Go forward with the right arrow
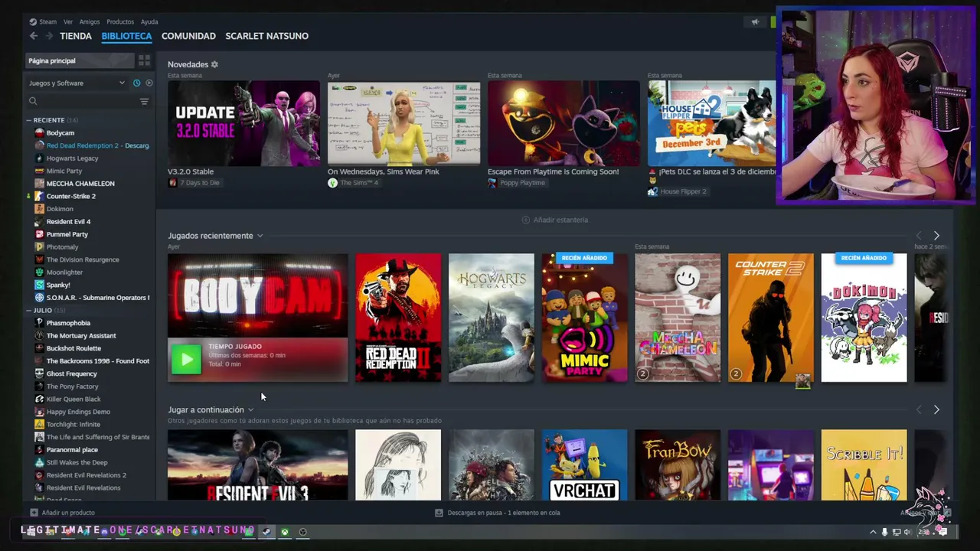The image size is (980, 551). (49, 36)
